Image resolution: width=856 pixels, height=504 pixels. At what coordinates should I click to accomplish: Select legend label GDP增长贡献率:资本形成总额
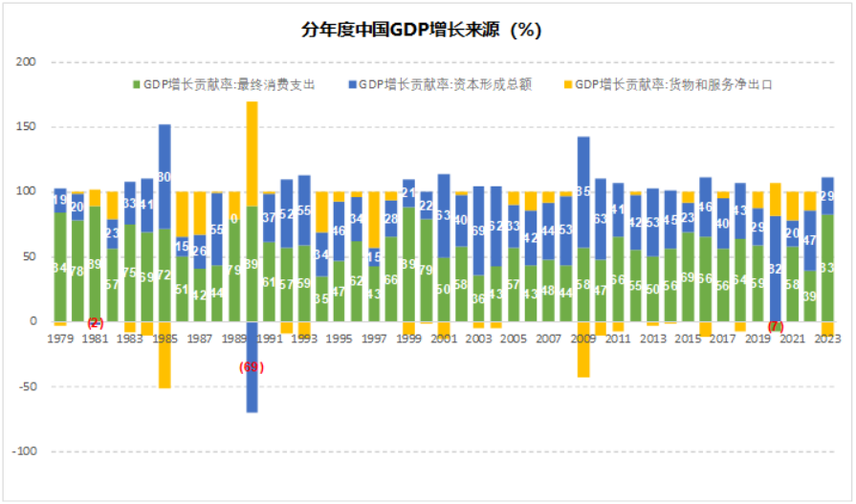[x=445, y=84]
